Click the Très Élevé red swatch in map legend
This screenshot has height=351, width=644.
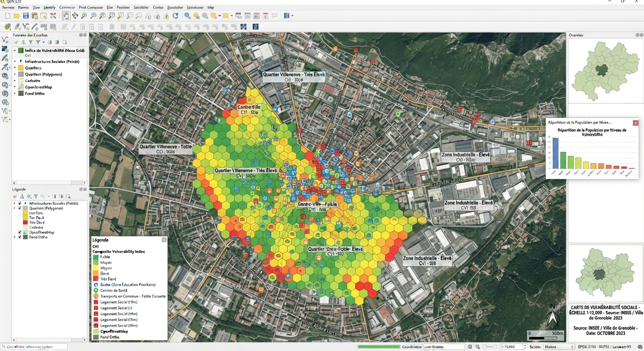[96, 278]
